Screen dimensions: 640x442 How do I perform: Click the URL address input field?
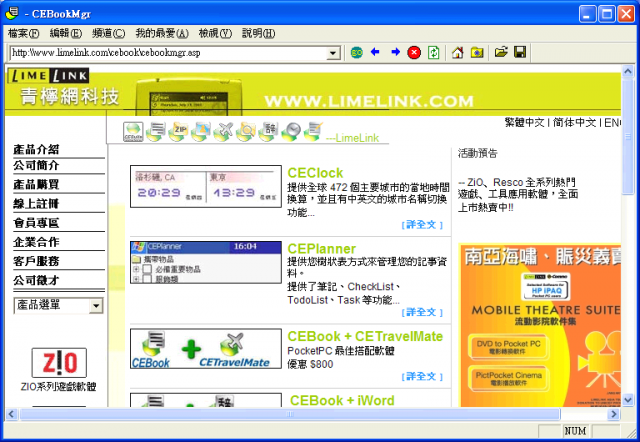click(x=169, y=53)
